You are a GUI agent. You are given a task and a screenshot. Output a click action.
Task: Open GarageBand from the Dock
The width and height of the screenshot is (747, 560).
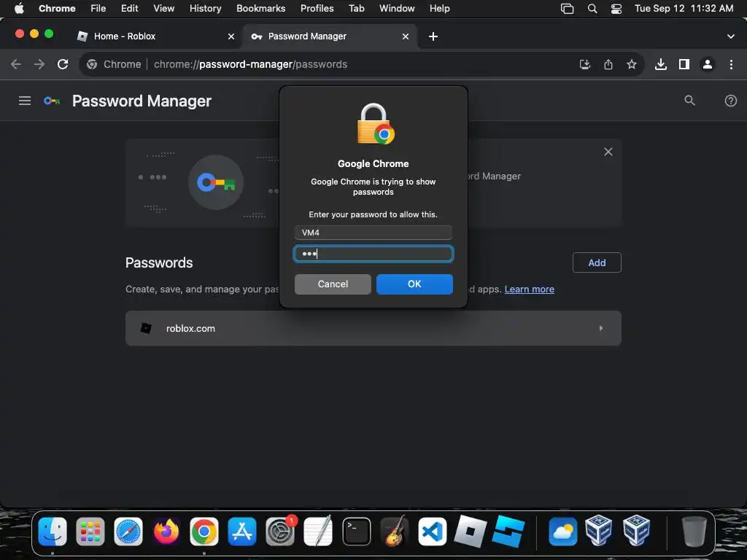click(394, 531)
